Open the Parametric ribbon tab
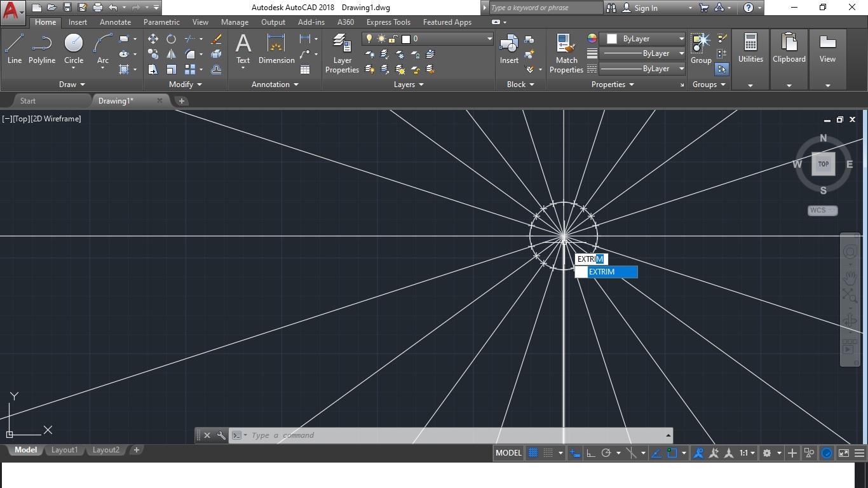The height and width of the screenshot is (488, 868). click(x=161, y=22)
